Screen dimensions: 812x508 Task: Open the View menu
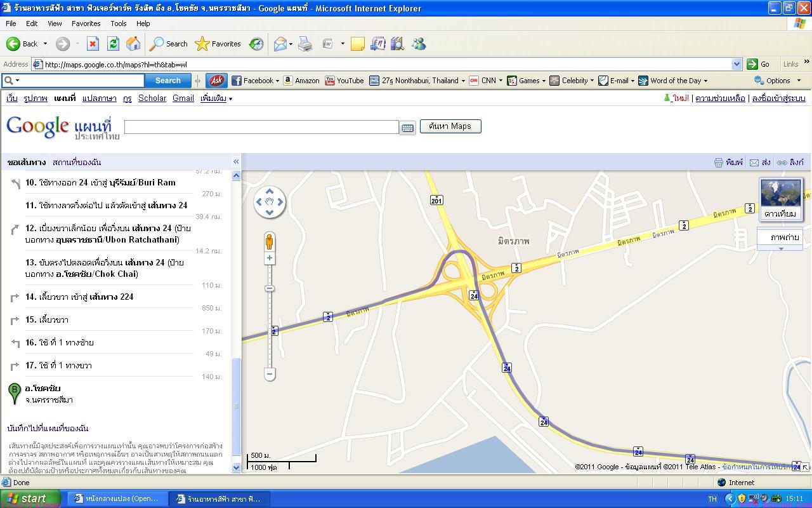pos(55,23)
